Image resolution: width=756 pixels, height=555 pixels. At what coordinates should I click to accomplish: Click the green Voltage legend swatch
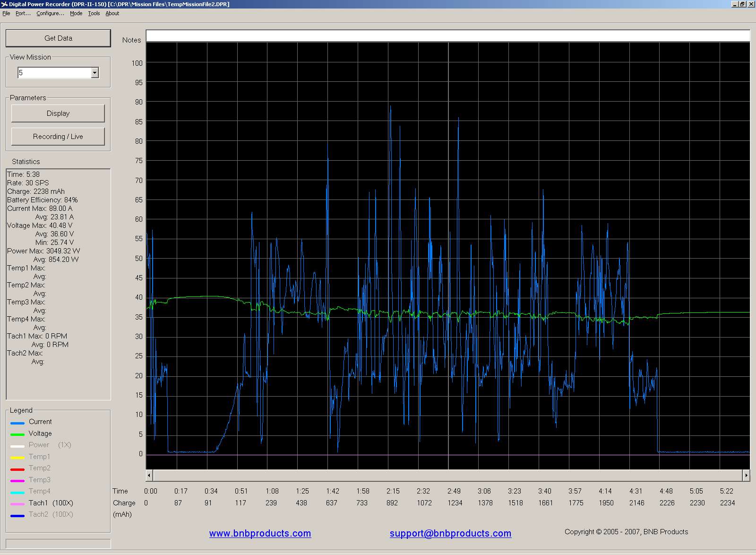pos(17,434)
